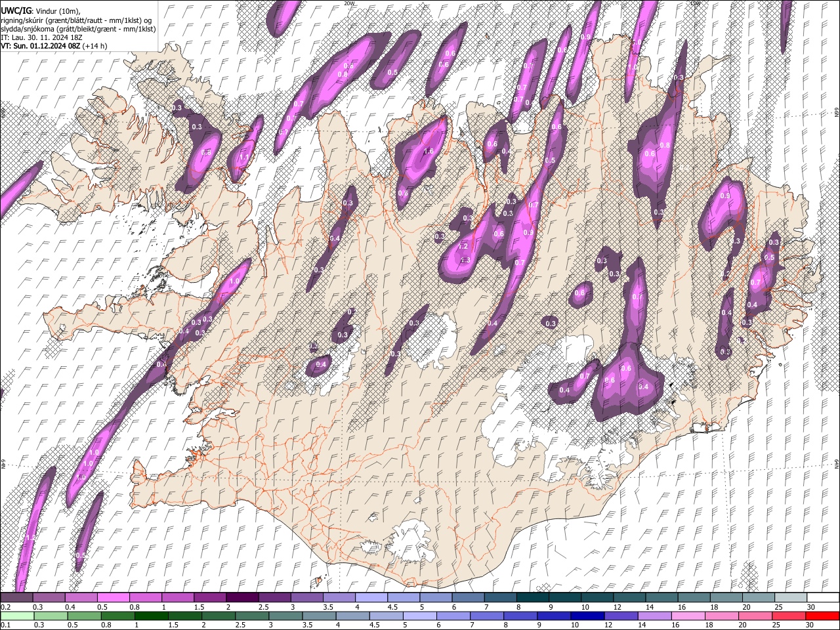Click the '1.6' precipitation value on the map
840x630 pixels.
tap(429, 152)
